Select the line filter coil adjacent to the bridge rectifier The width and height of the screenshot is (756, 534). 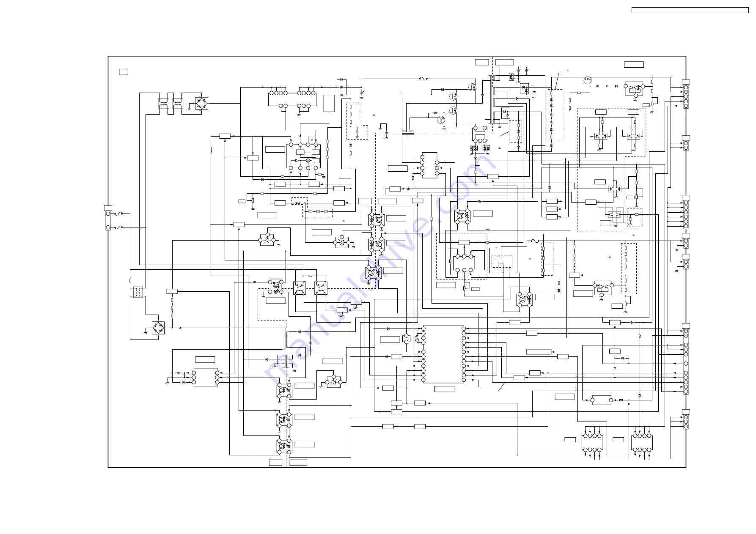178,104
